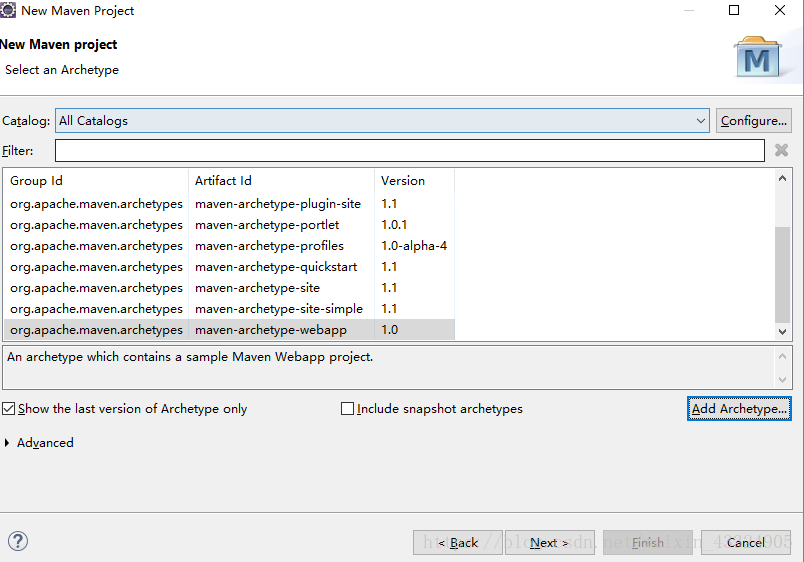Select the maven-archetype-quickstart row

tap(229, 267)
